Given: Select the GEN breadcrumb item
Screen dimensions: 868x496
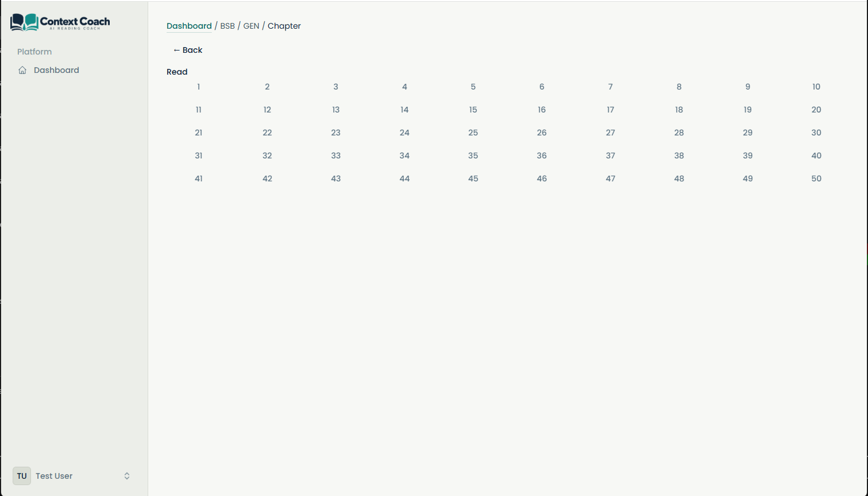Looking at the screenshot, I should pyautogui.click(x=251, y=26).
